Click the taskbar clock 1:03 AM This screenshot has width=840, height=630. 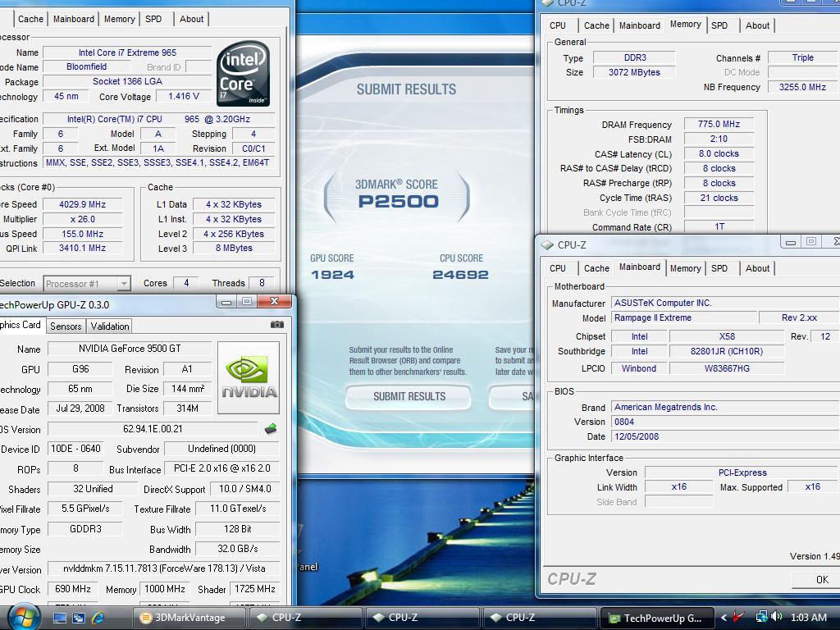click(809, 617)
